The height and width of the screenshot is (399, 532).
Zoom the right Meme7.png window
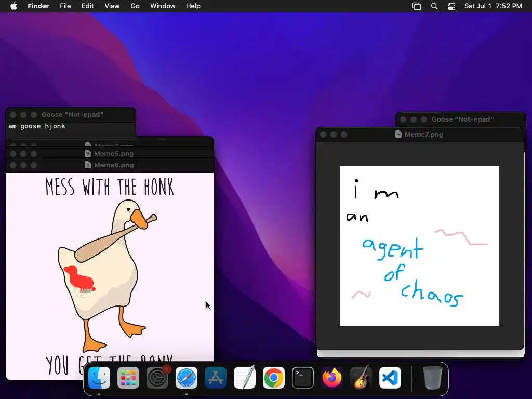point(344,135)
